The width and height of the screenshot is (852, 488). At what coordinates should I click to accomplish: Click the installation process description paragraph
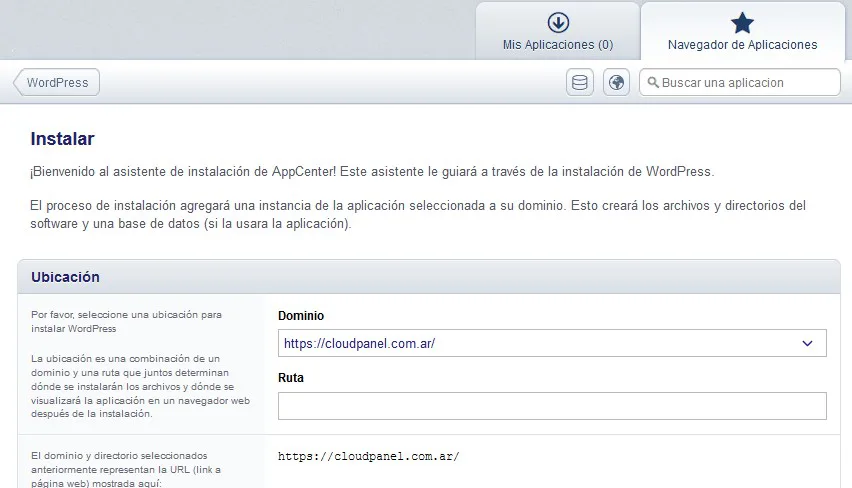418,215
